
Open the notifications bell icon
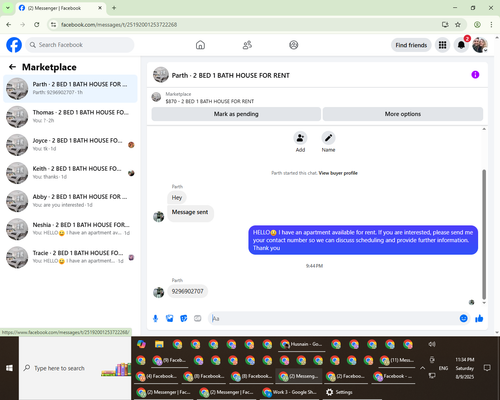click(x=461, y=45)
